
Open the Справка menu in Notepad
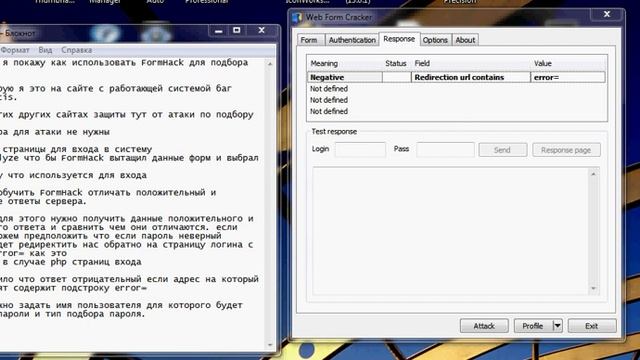click(76, 50)
